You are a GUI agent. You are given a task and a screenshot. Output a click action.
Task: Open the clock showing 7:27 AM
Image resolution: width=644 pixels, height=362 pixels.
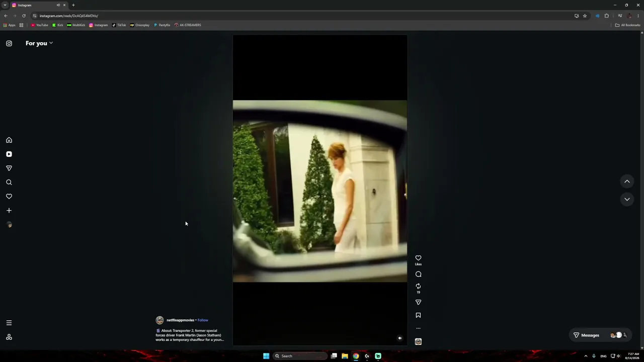pos(633,356)
